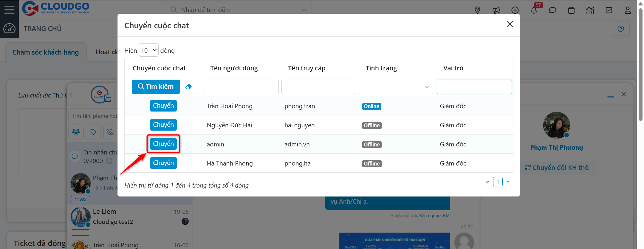644x249 pixels.
Task: Toggle the hidden-eye filter icon
Action: click(x=111, y=132)
